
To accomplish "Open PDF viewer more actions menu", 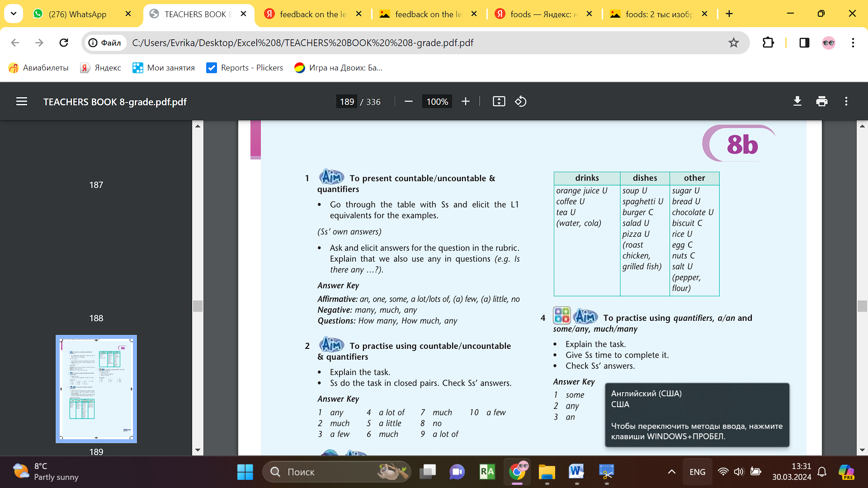I will [x=846, y=102].
